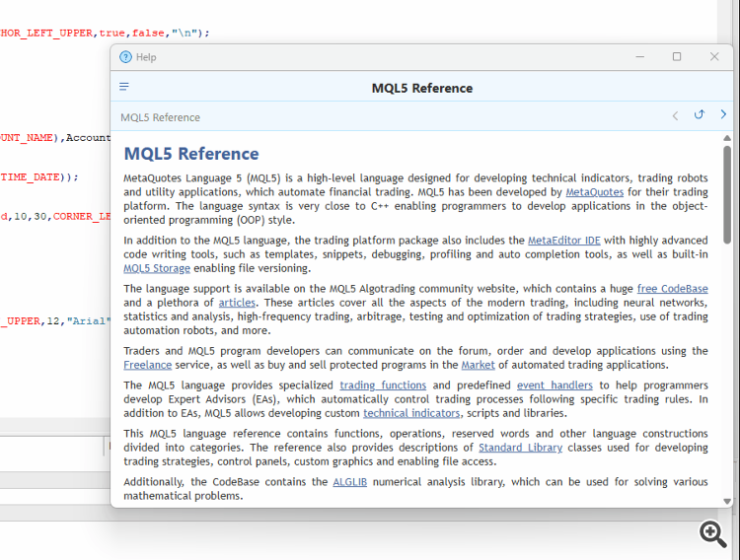The height and width of the screenshot is (560, 740).
Task: Follow the technical indicators link
Action: [x=411, y=413]
